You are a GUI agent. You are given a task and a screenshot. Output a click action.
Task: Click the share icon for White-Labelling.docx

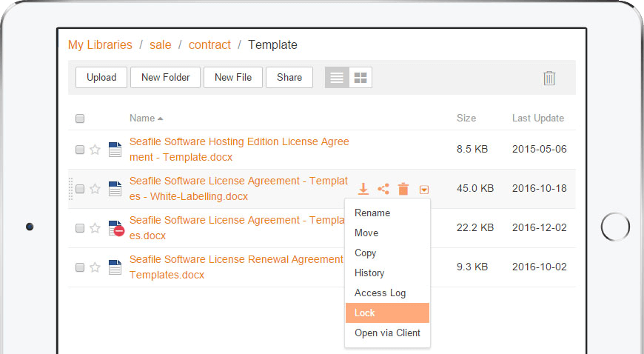(x=383, y=189)
